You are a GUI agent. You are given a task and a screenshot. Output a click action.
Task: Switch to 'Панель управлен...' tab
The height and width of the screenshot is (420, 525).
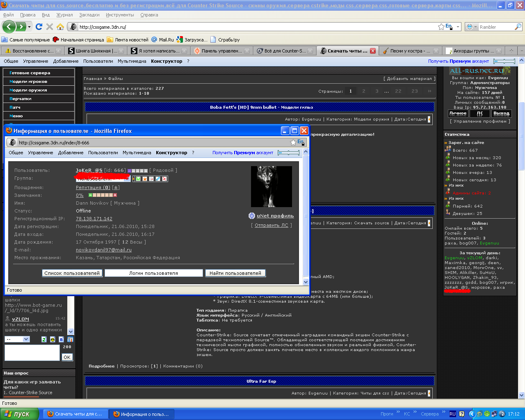pos(222,51)
